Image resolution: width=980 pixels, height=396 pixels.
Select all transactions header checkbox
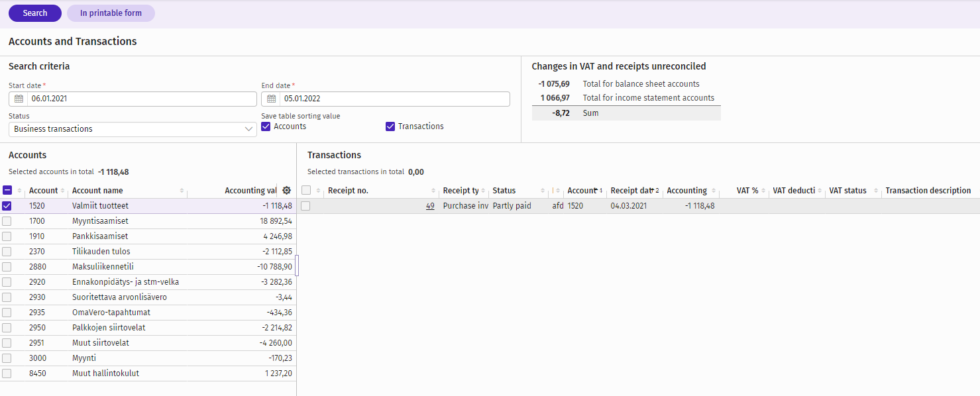pos(306,190)
